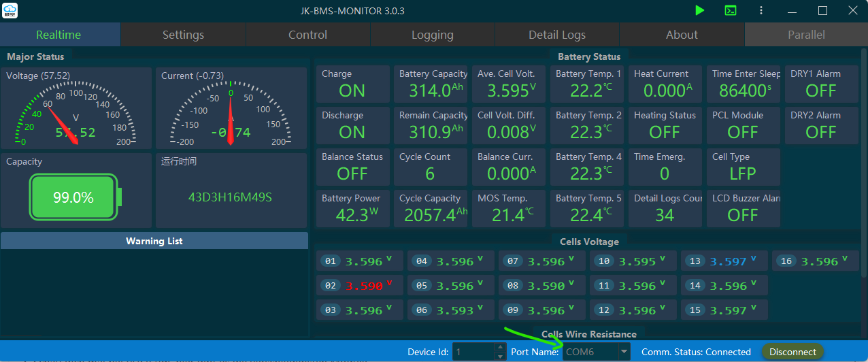Click the green battery capacity 99.0% icon

pyautogui.click(x=75, y=197)
